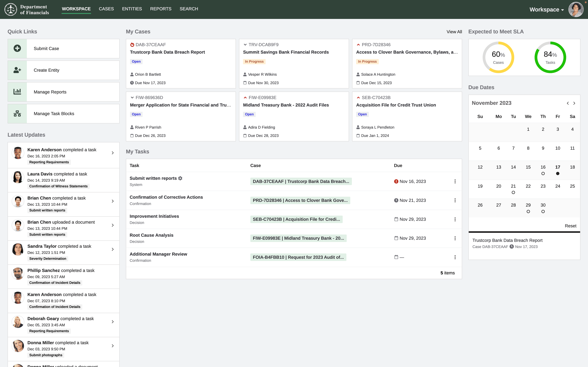Click the Submit Case quick link icon
Viewport: 588px width, 367px height.
click(x=17, y=48)
